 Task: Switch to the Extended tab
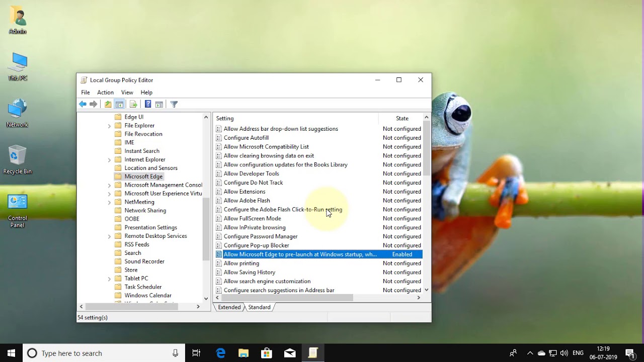click(229, 307)
